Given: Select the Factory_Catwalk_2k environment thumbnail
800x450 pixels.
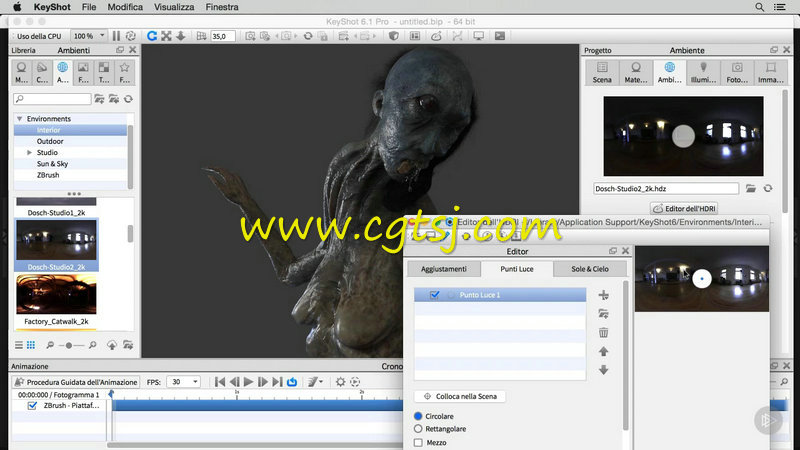Looking at the screenshot, I should [x=56, y=295].
